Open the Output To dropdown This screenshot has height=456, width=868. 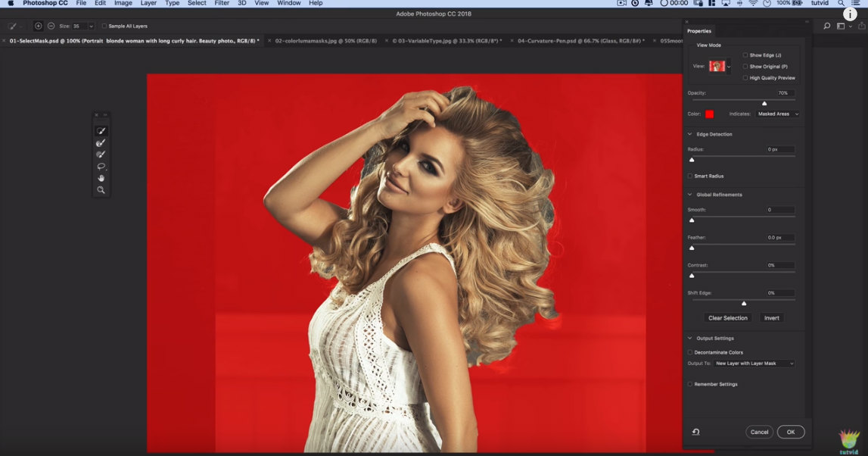(754, 364)
